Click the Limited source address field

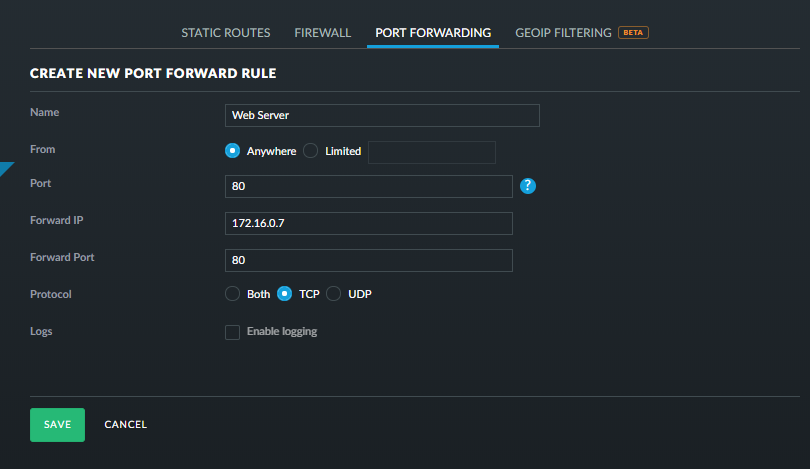tap(432, 152)
